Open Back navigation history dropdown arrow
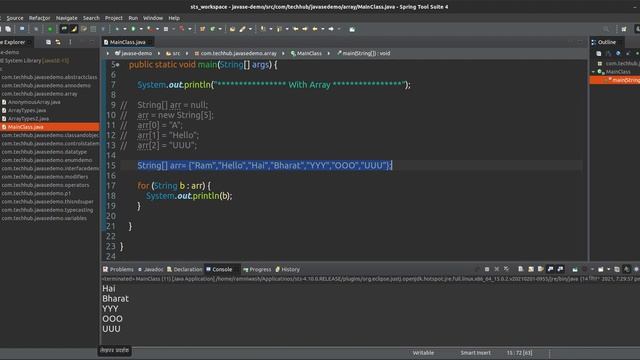 (323, 29)
